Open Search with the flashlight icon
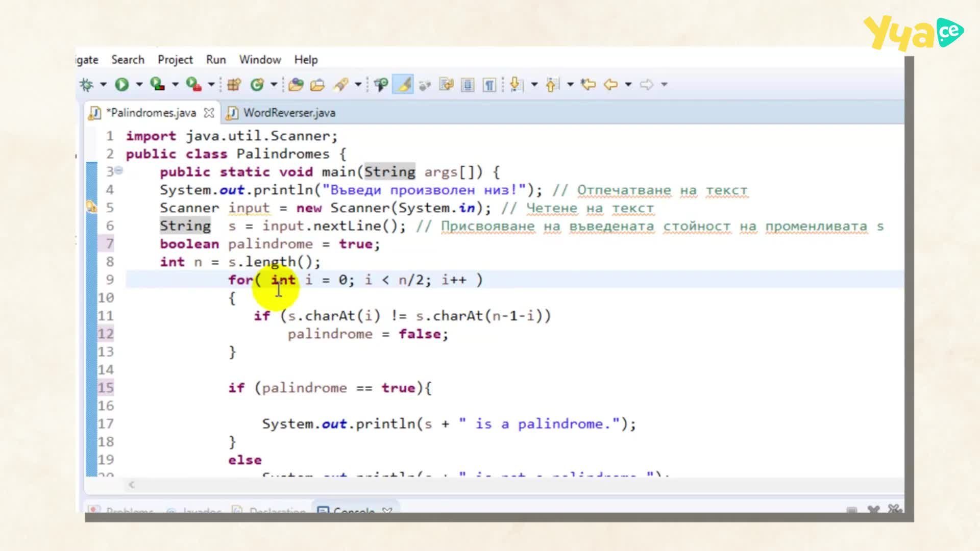980x551 pixels. 340,84
